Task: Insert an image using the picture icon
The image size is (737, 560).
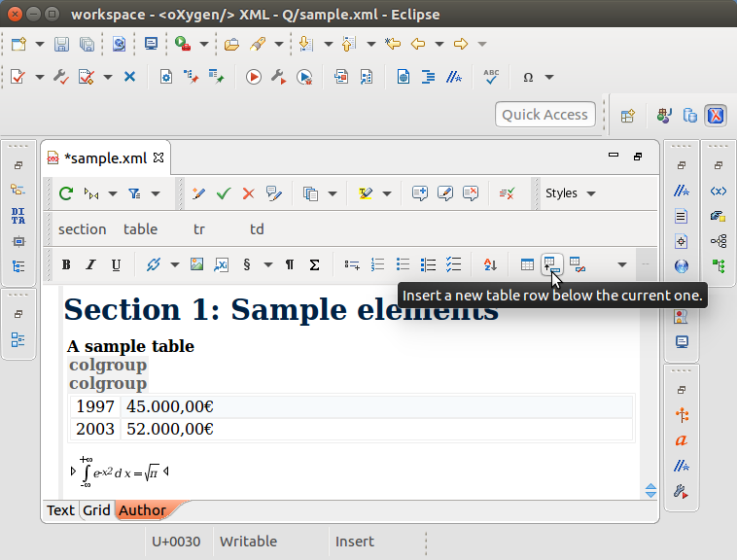Action: [x=196, y=265]
